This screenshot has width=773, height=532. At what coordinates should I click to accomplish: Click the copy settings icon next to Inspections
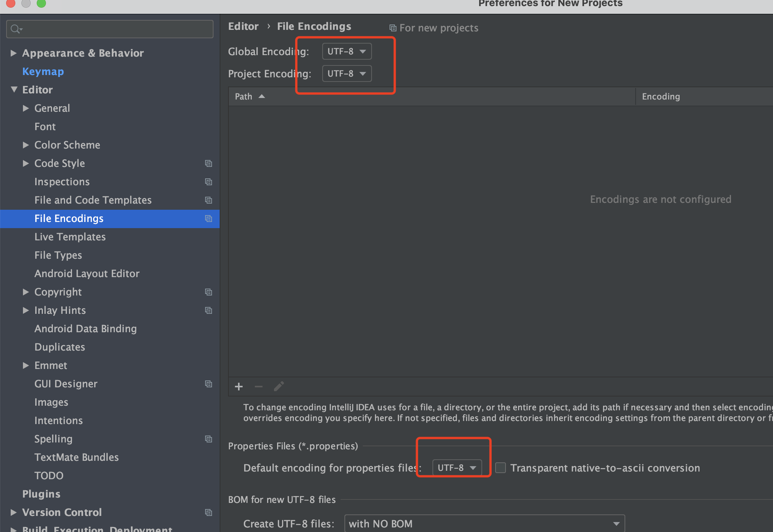[209, 182]
